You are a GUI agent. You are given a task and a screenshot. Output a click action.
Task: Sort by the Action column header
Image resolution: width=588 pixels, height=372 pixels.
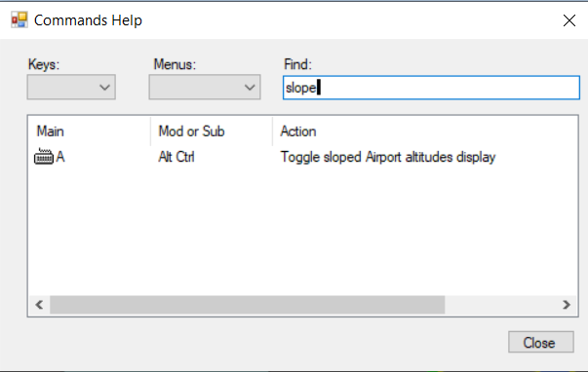point(425,131)
